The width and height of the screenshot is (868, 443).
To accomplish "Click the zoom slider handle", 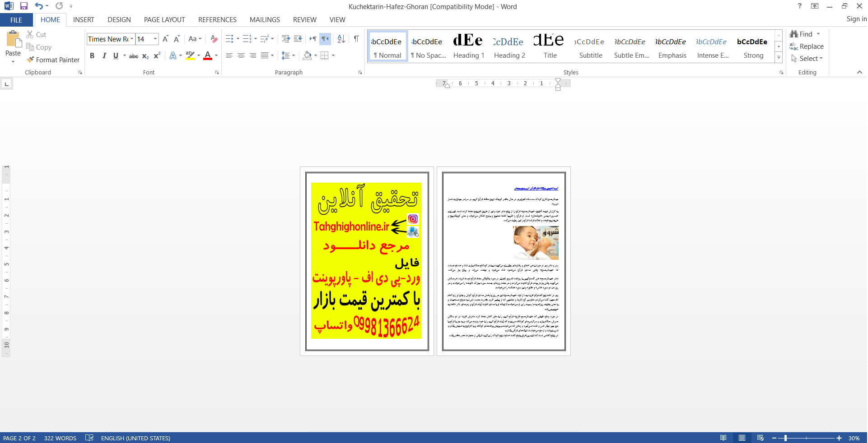I will [x=786, y=438].
